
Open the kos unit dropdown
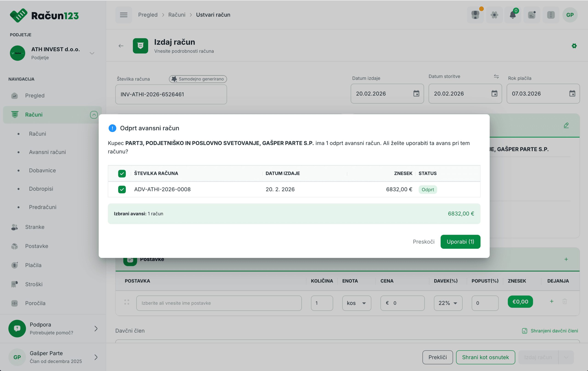coord(356,303)
